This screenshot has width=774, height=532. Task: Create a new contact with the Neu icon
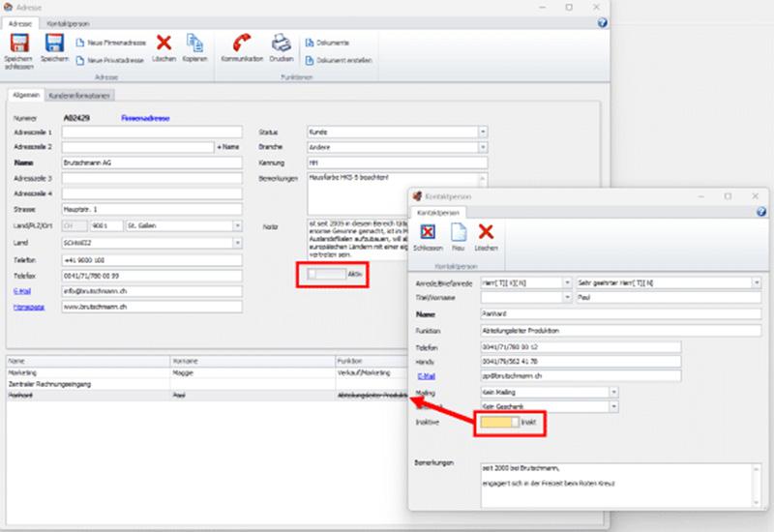[458, 232]
